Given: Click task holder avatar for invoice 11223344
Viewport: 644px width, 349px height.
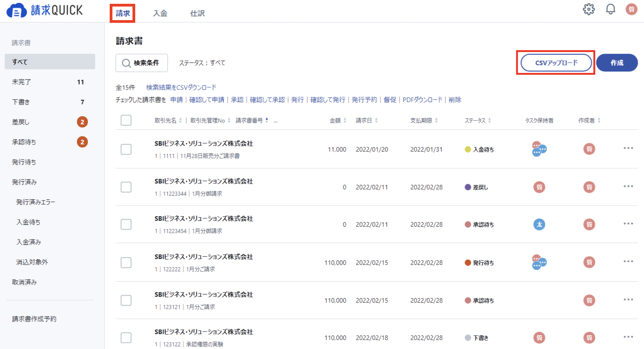Looking at the screenshot, I should pos(539,187).
